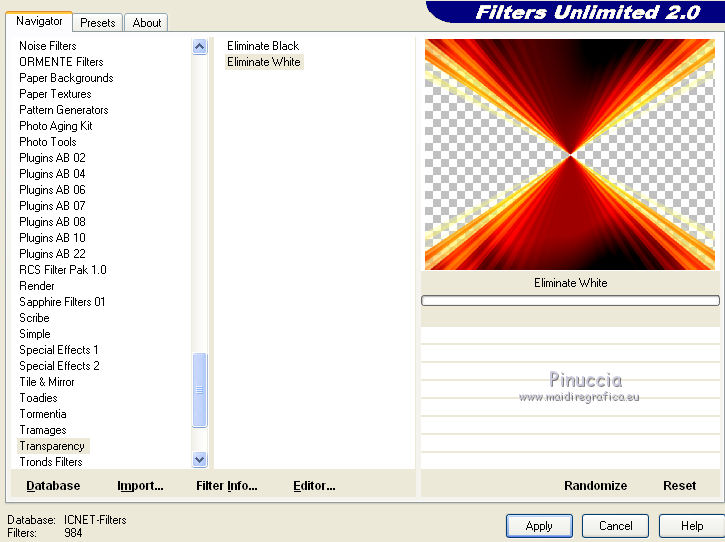This screenshot has width=725, height=542.
Task: Select Sapphire Filters 01 category
Action: [62, 302]
